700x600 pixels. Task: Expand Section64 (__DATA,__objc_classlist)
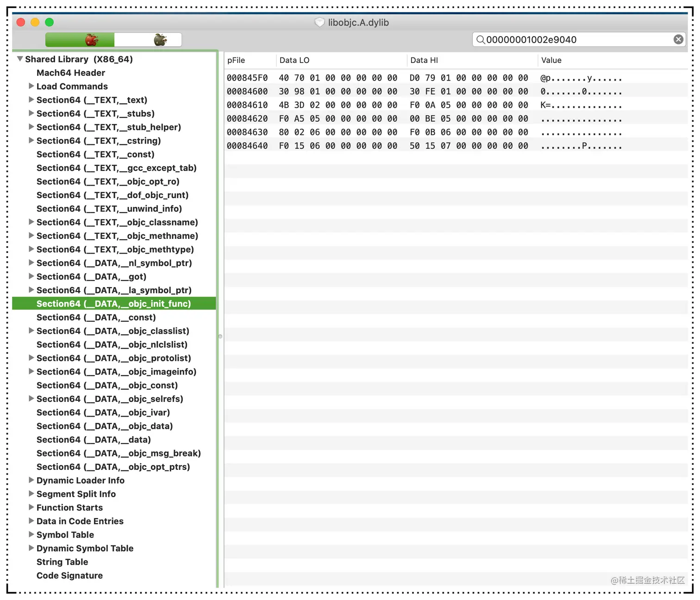click(31, 331)
